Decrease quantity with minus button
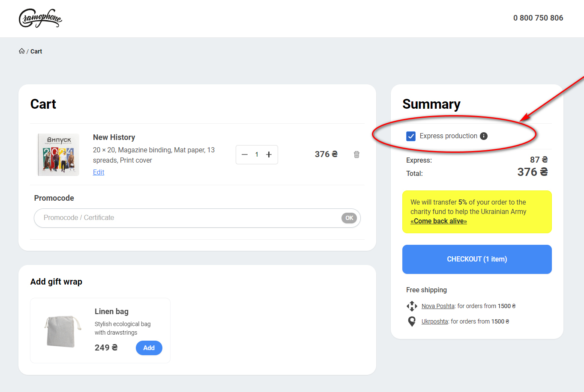Viewport: 584px width, 392px height. 245,154
